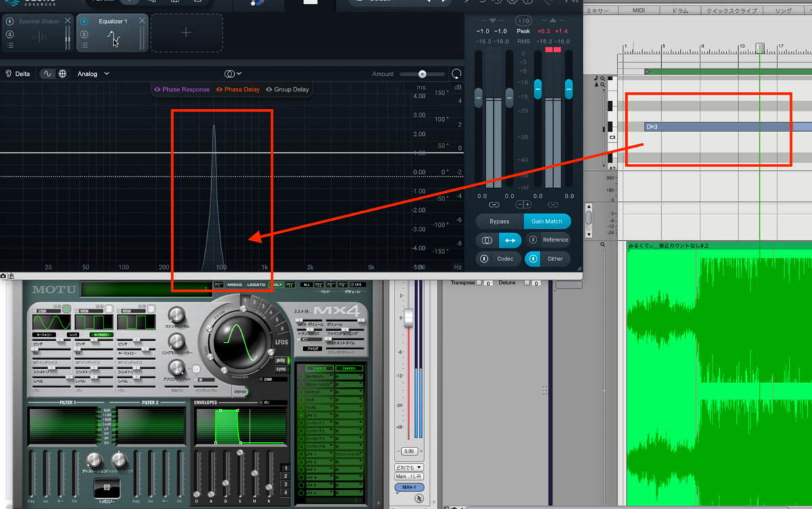Enable Bypass in Ozone
812x509 pixels.
[x=499, y=221]
